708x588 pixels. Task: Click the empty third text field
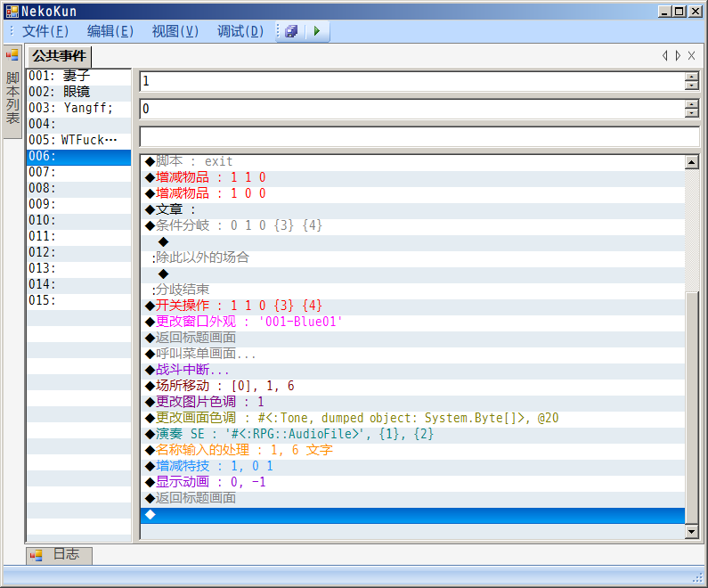(x=419, y=136)
